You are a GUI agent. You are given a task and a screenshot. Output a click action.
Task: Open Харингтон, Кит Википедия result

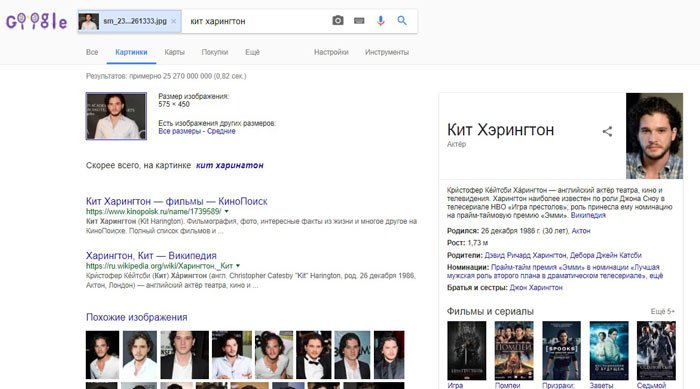click(151, 255)
